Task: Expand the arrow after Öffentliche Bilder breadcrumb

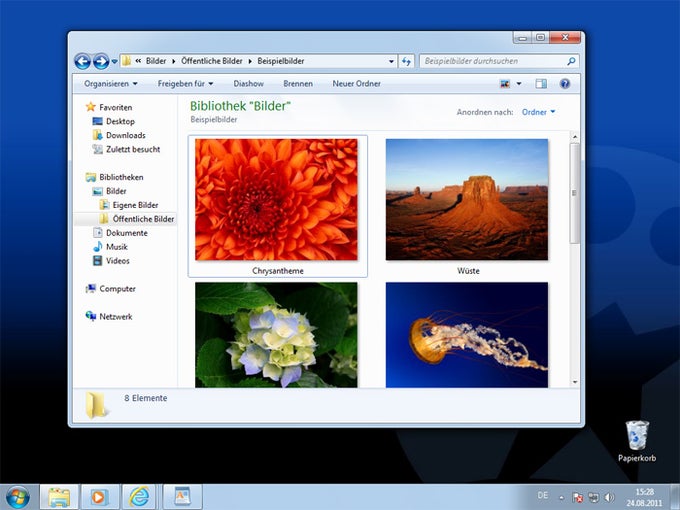Action: coord(250,62)
